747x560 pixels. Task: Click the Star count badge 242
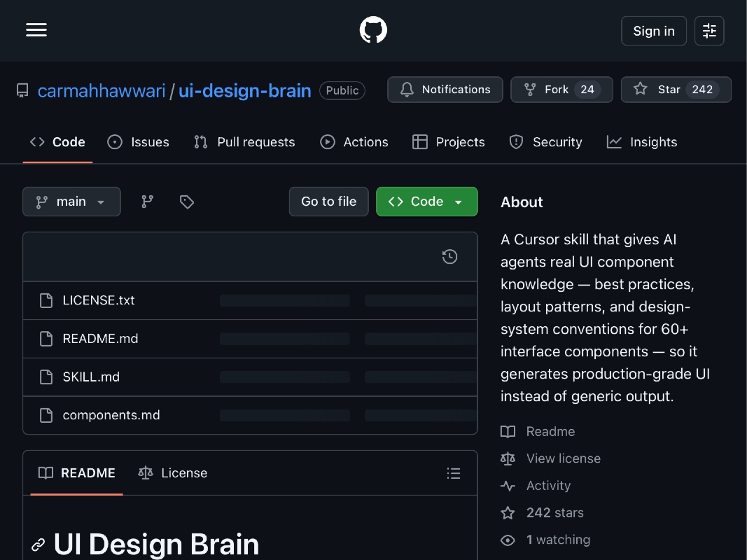pyautogui.click(x=702, y=90)
